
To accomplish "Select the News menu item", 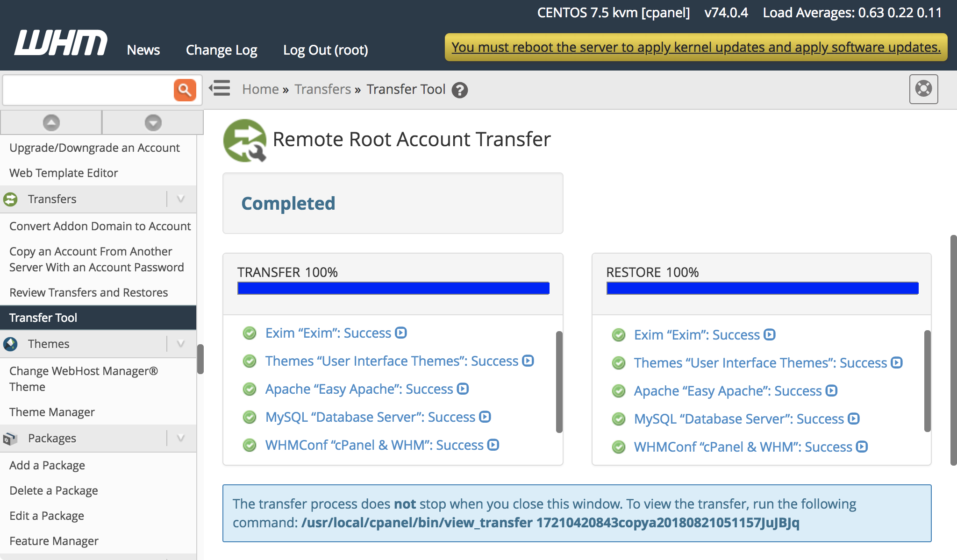I will click(x=143, y=50).
